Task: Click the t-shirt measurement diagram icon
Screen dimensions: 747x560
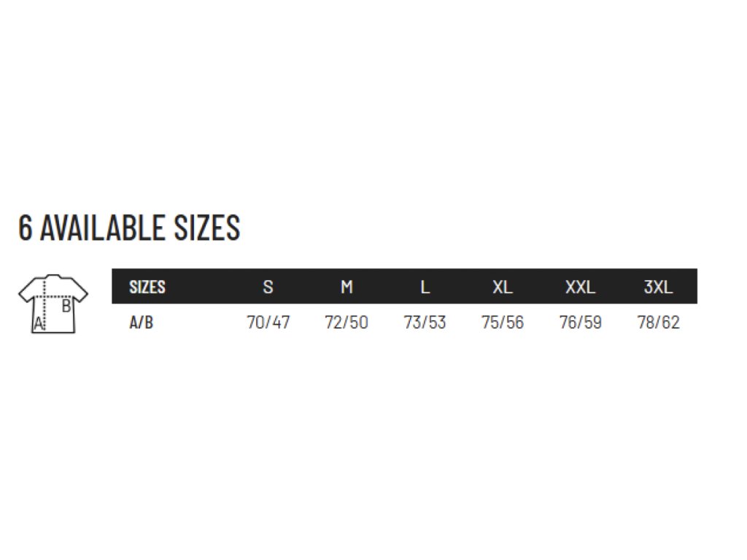Action: coord(53,303)
